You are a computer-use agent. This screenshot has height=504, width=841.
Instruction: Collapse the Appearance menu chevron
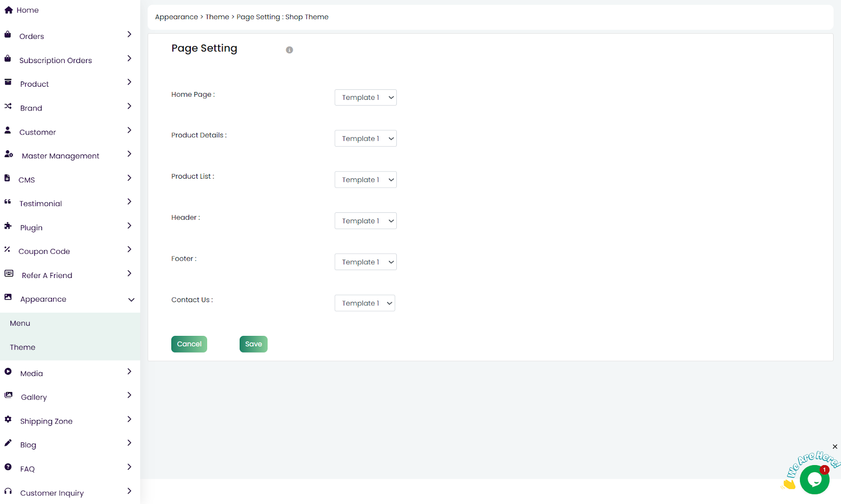pyautogui.click(x=131, y=300)
